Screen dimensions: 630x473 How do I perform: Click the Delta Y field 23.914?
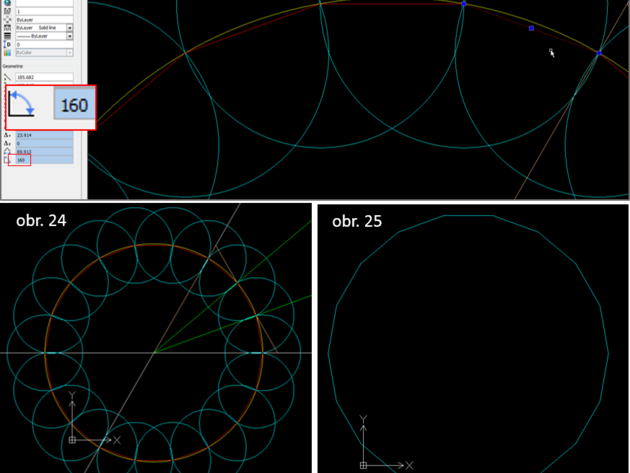tap(44, 135)
